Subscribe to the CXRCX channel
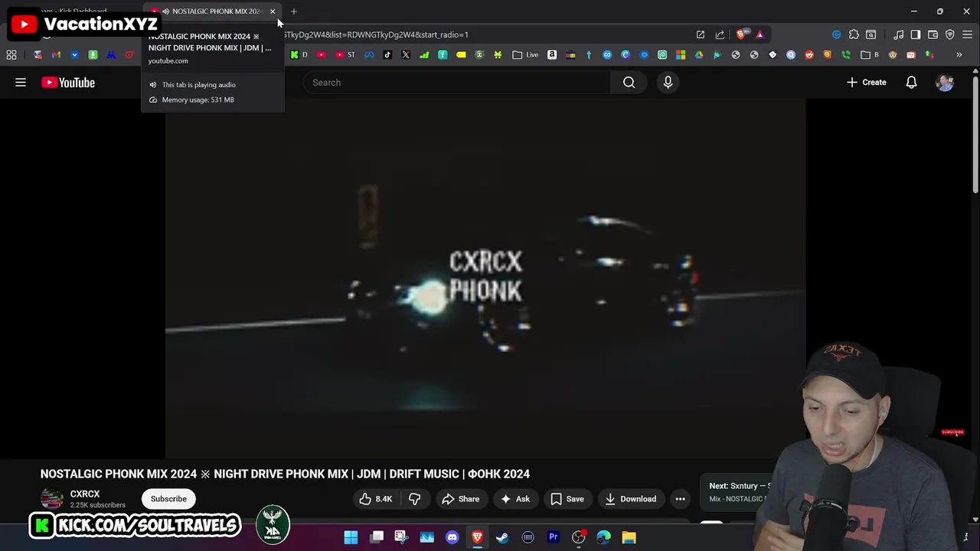The width and height of the screenshot is (980, 551). tap(168, 499)
